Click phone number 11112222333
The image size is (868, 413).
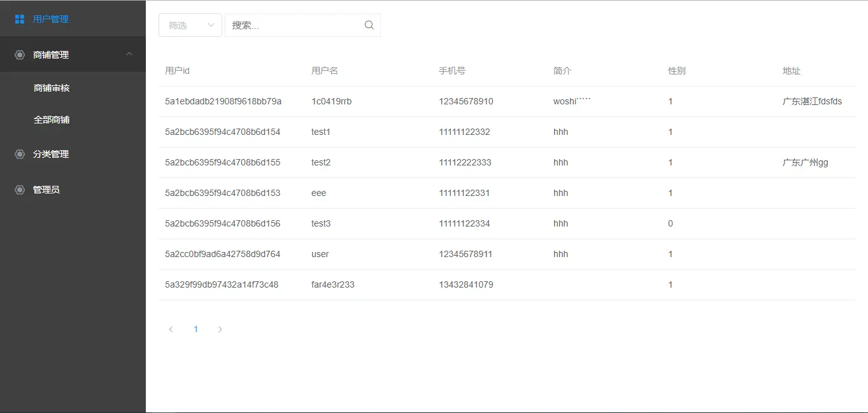pos(465,162)
